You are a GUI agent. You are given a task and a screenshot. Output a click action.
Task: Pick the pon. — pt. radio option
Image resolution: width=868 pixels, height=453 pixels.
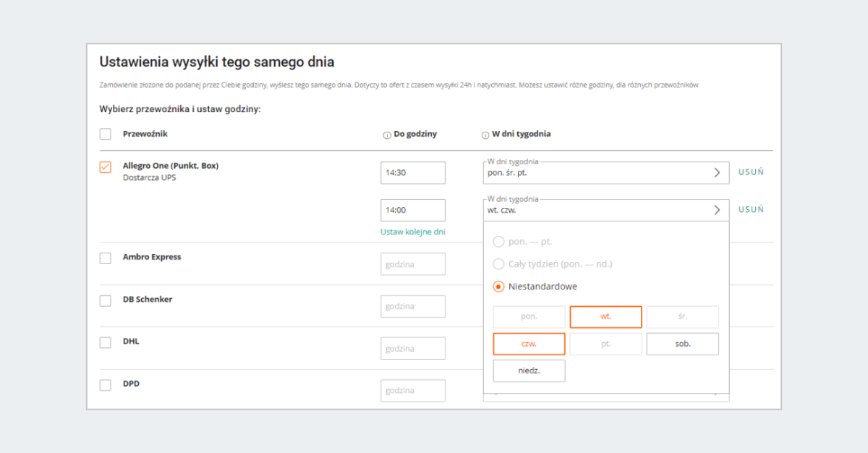(x=498, y=242)
